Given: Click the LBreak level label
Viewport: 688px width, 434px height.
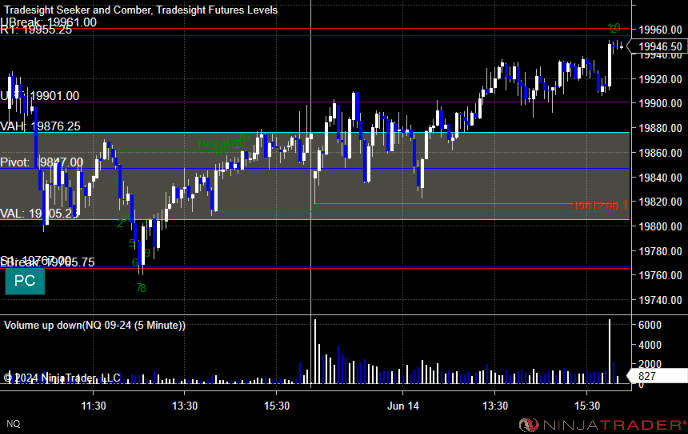Looking at the screenshot, I should click(x=47, y=262).
